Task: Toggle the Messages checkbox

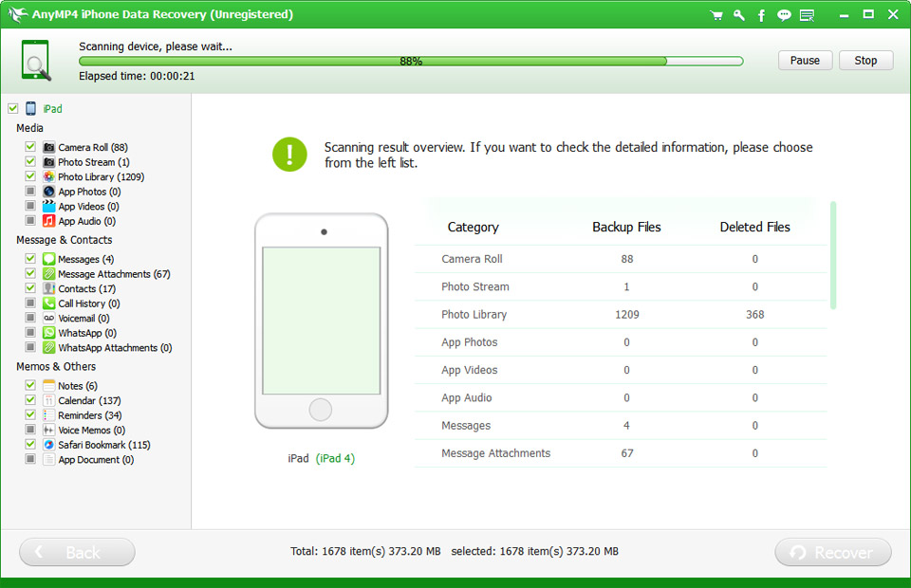Action: tap(30, 260)
